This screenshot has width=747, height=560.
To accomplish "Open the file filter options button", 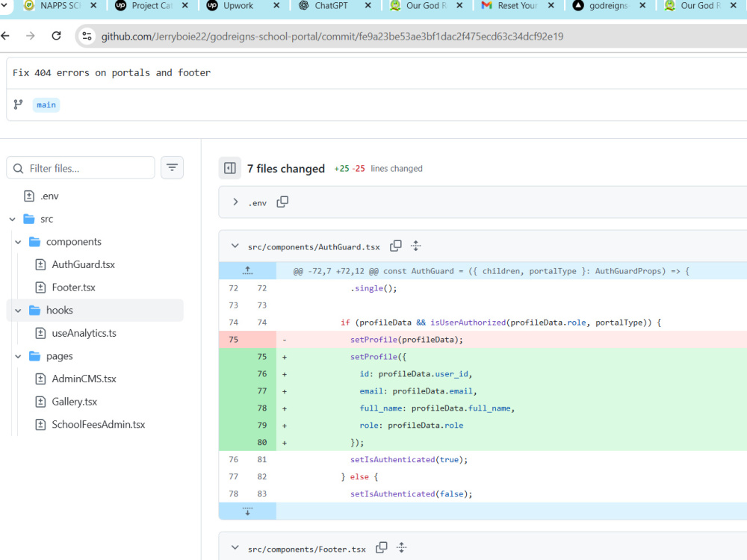I will (172, 167).
